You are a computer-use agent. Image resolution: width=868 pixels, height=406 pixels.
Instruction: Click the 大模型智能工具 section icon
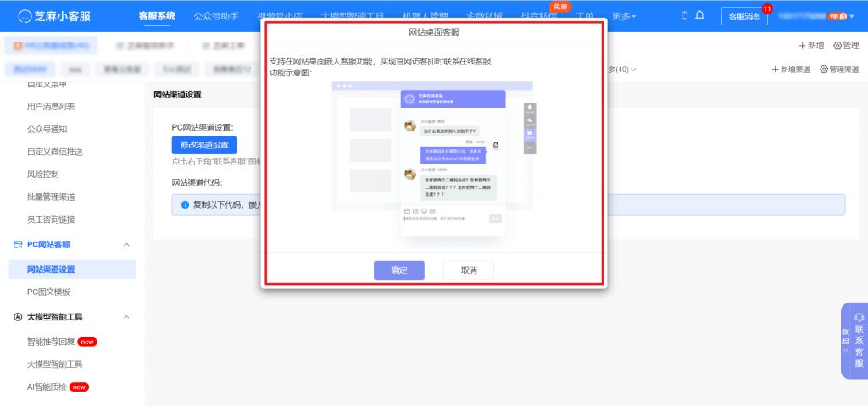click(18, 317)
